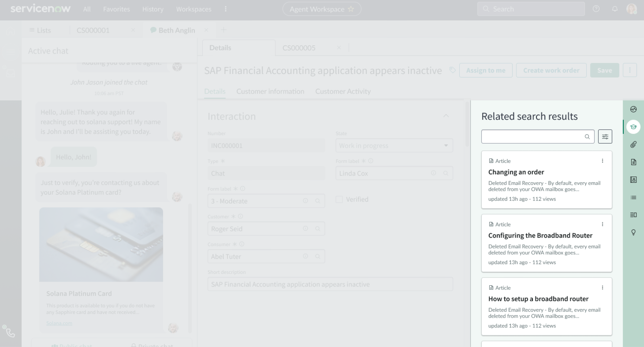644x347 pixels.
Task: Click the Assign to me button
Action: coord(486,70)
